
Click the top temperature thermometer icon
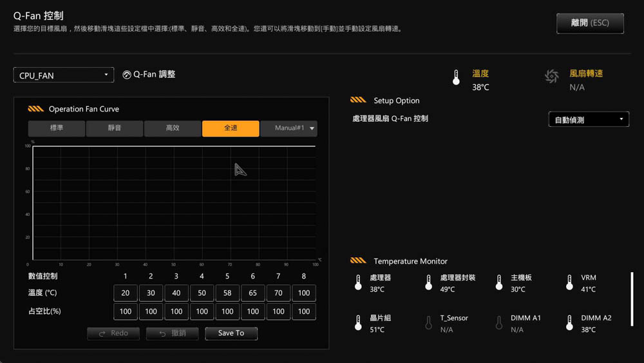(x=456, y=78)
